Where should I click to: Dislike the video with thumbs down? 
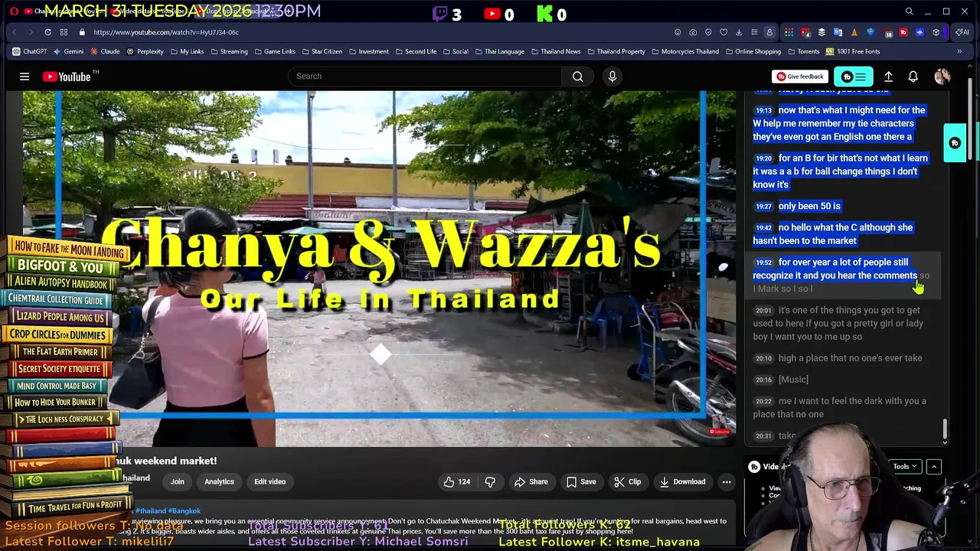pos(490,482)
